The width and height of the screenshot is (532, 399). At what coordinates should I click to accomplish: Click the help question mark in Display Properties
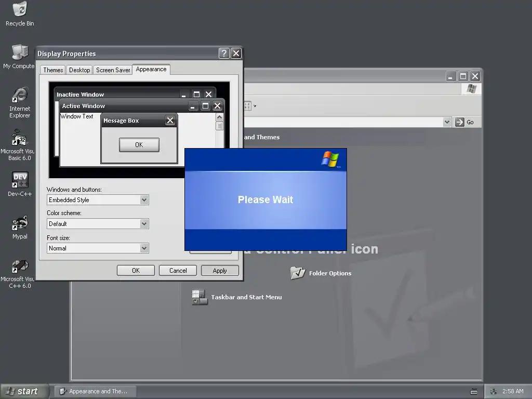tap(224, 54)
